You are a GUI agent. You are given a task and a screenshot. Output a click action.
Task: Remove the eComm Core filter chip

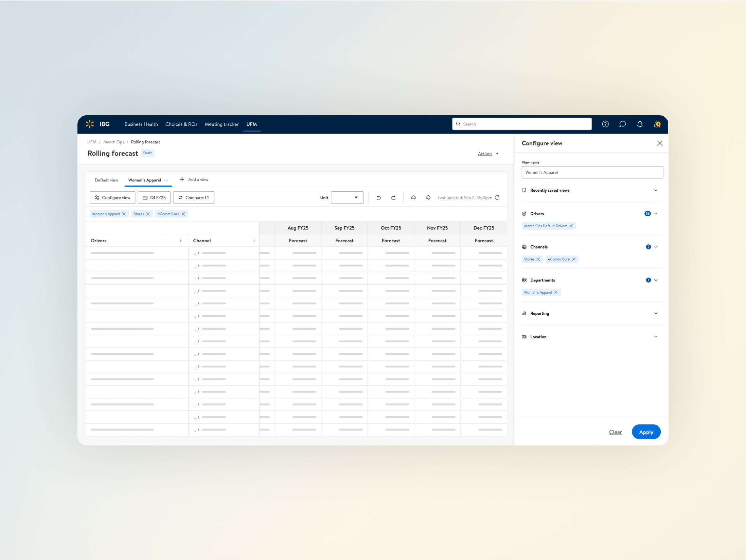183,214
